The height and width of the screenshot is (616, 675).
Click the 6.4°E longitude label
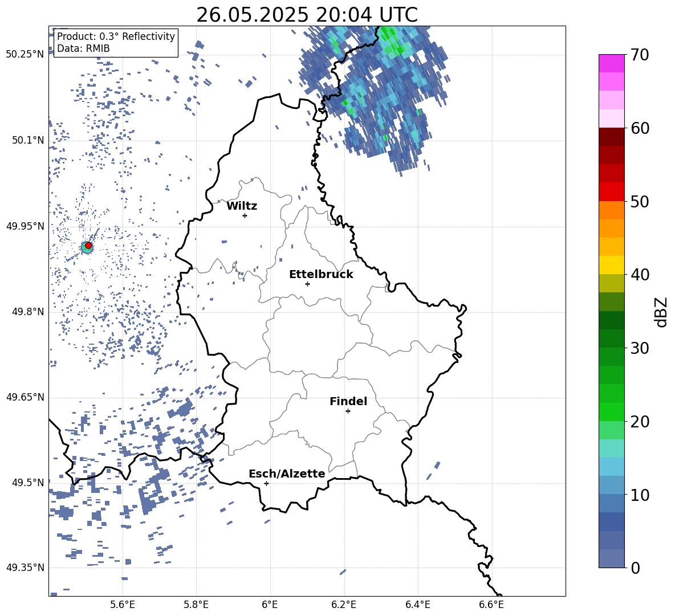point(417,605)
